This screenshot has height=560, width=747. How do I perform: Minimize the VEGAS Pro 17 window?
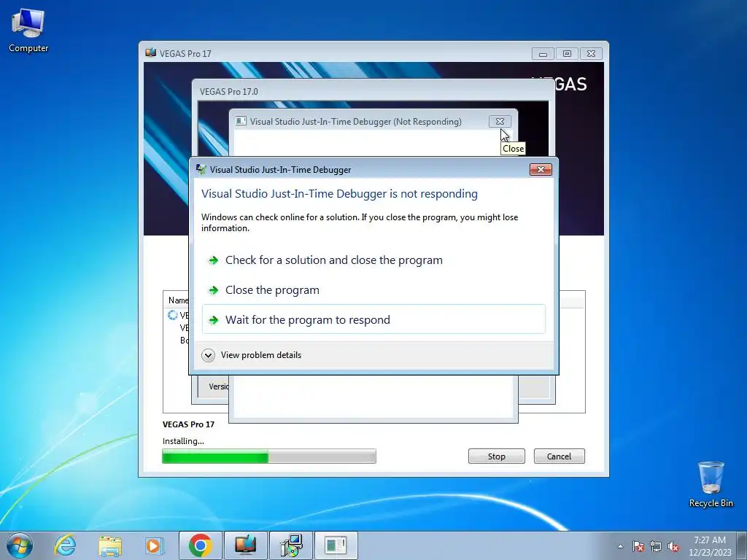543,54
